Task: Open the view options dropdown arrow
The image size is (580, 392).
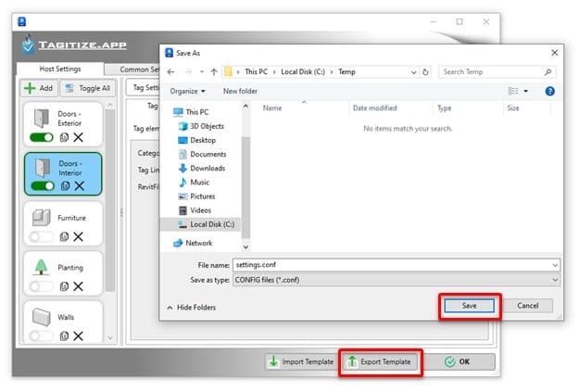Action: point(525,91)
